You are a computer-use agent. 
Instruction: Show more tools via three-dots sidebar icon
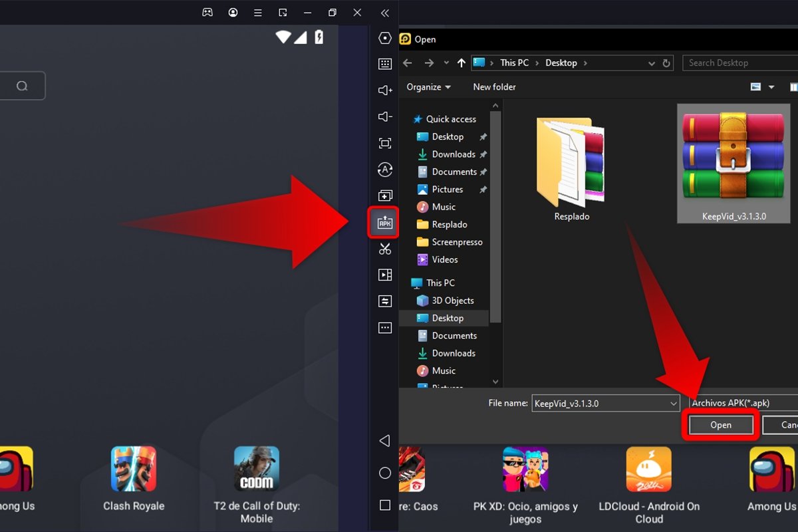[x=385, y=327]
